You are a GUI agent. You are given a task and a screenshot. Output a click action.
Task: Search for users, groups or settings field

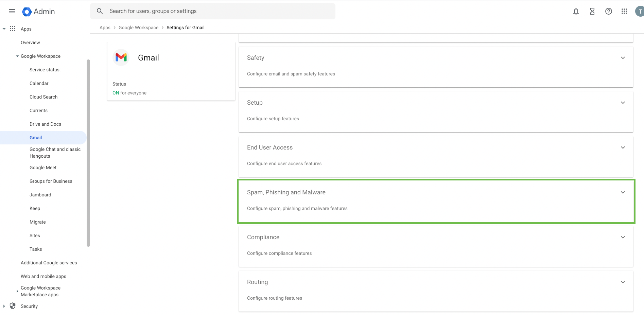point(213,11)
